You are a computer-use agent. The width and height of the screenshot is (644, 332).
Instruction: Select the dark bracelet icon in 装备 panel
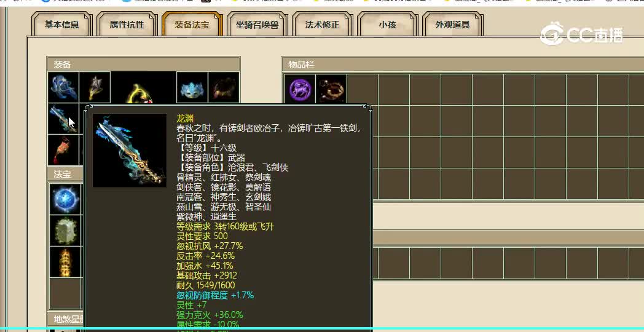[224, 87]
